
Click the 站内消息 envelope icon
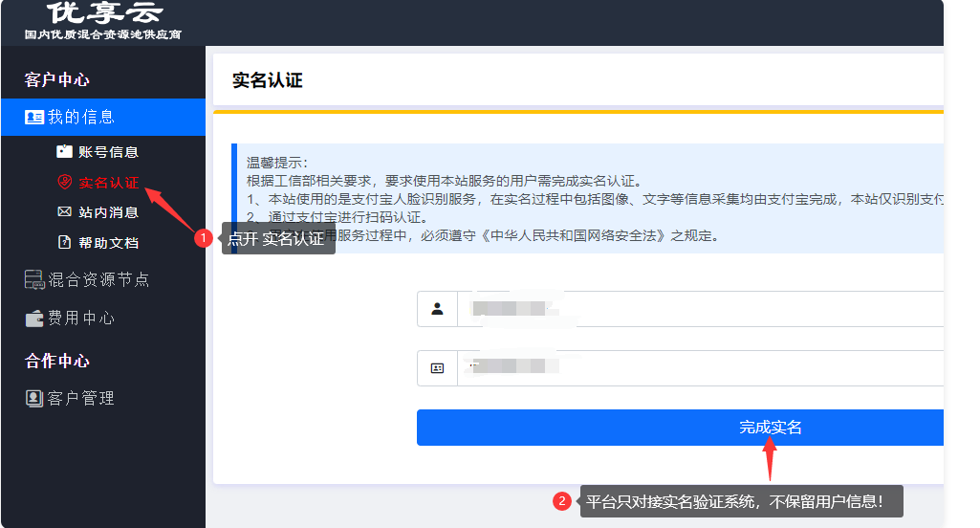point(64,212)
